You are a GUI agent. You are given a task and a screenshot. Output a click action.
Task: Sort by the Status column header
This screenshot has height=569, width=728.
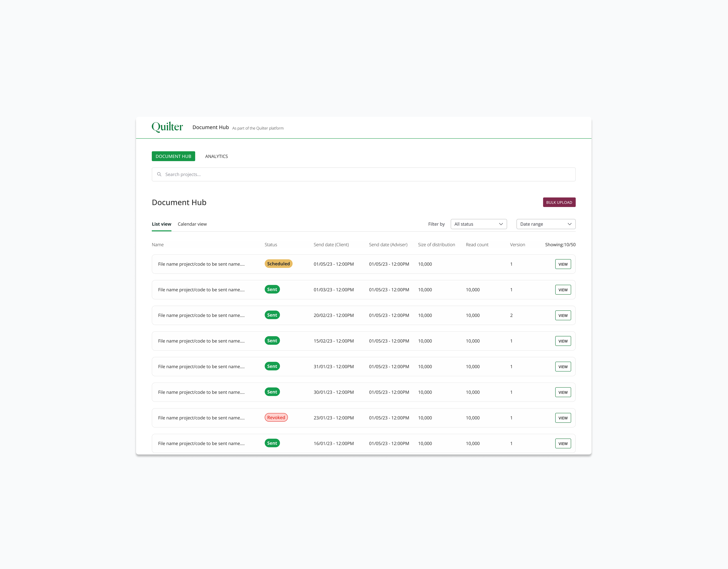(x=271, y=245)
